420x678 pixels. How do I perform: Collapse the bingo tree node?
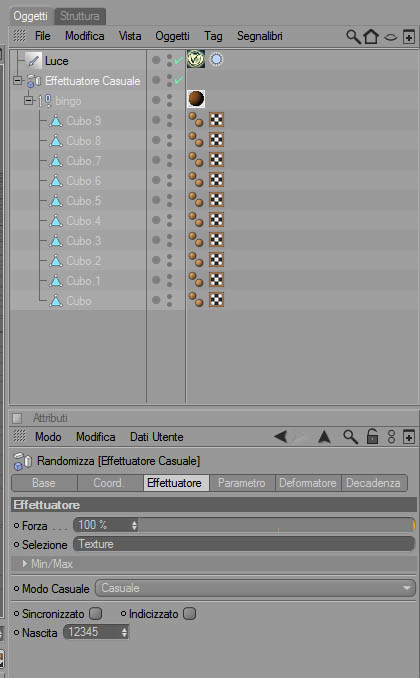coord(29,100)
